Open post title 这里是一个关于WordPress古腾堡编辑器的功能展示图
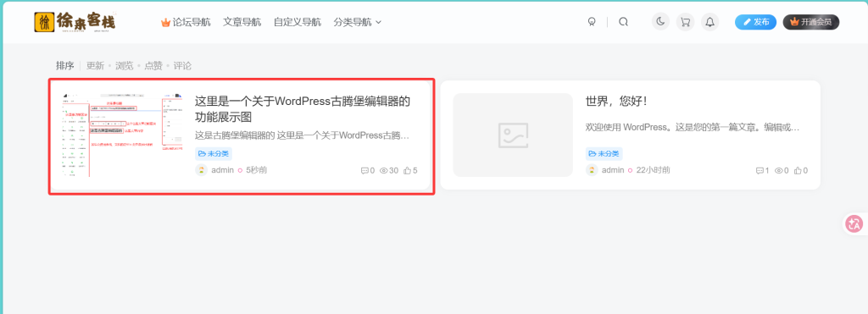Viewport: 868px width, 314px height. click(x=303, y=109)
